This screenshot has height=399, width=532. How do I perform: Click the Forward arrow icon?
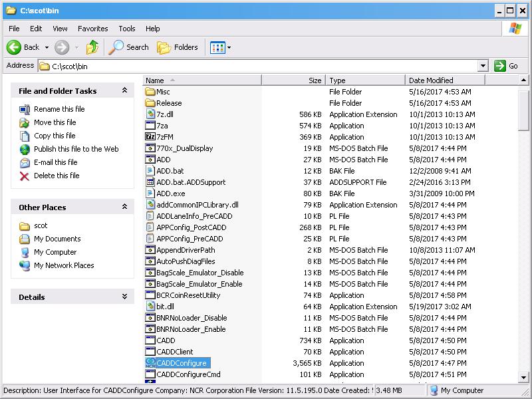coord(62,47)
